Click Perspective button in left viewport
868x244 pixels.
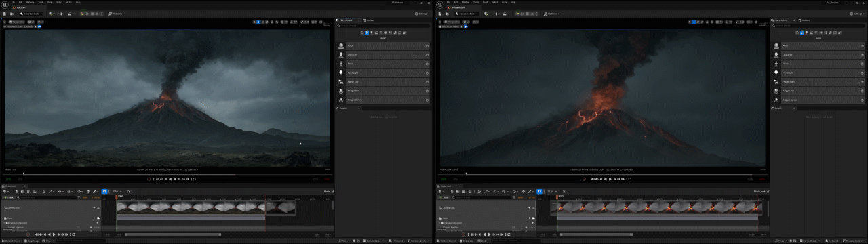(17, 22)
